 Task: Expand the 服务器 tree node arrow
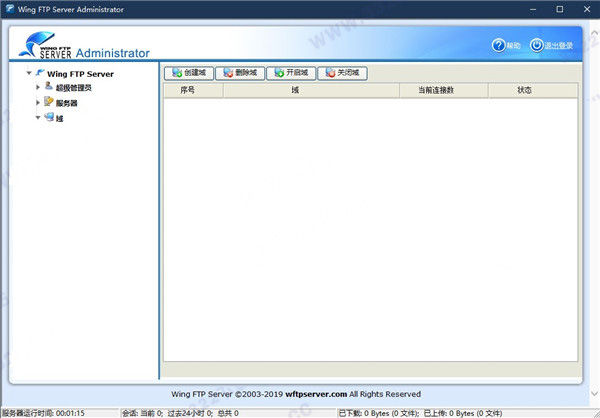[38, 103]
